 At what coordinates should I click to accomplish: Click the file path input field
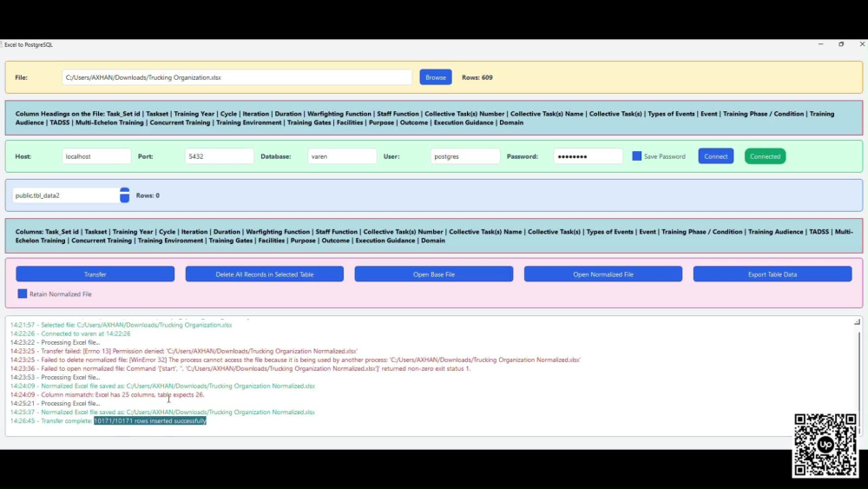tap(237, 77)
